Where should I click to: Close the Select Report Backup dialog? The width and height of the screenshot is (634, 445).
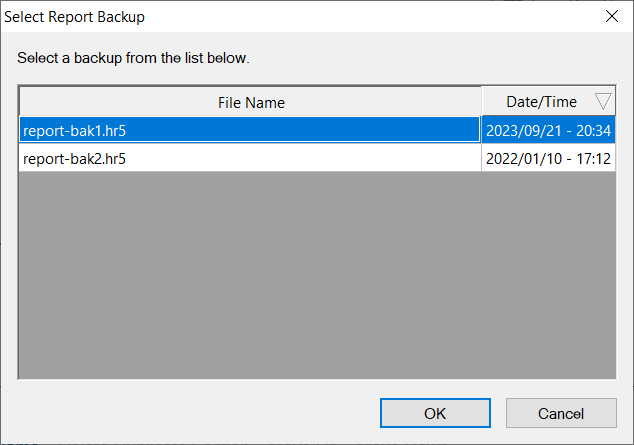click(611, 16)
